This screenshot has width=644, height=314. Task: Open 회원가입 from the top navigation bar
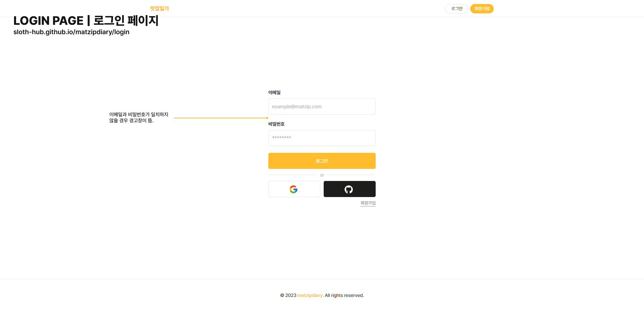pyautogui.click(x=482, y=9)
